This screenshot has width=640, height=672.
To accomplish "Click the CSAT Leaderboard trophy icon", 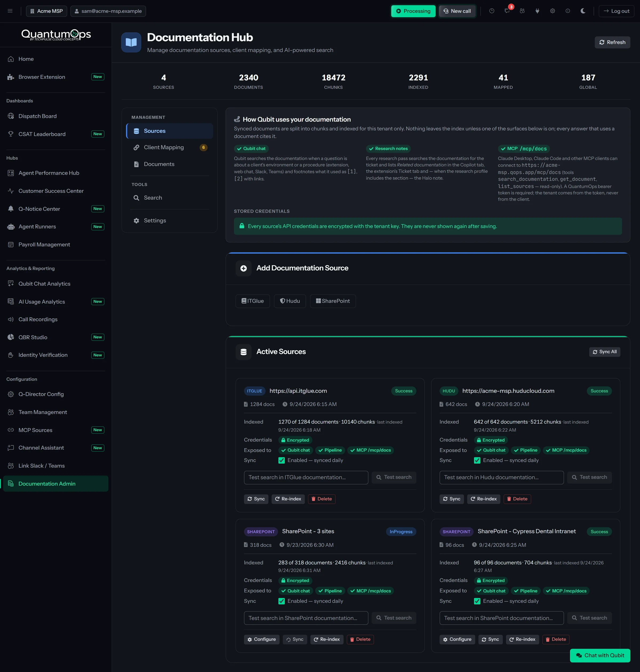I will coord(11,134).
